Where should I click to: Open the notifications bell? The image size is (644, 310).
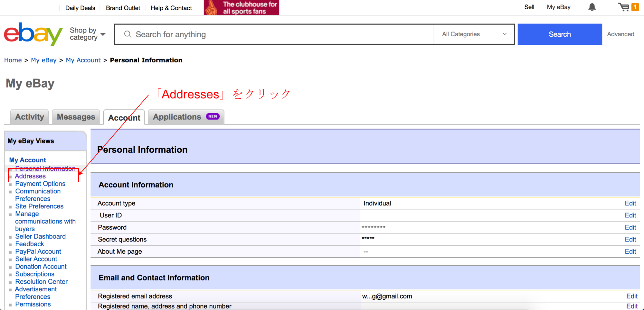pos(592,7)
